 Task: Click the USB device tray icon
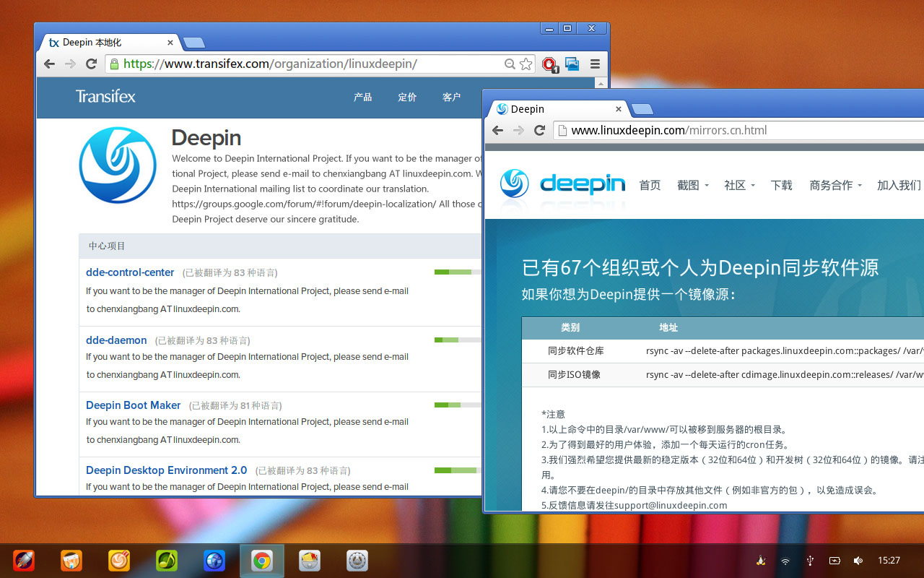click(x=810, y=561)
